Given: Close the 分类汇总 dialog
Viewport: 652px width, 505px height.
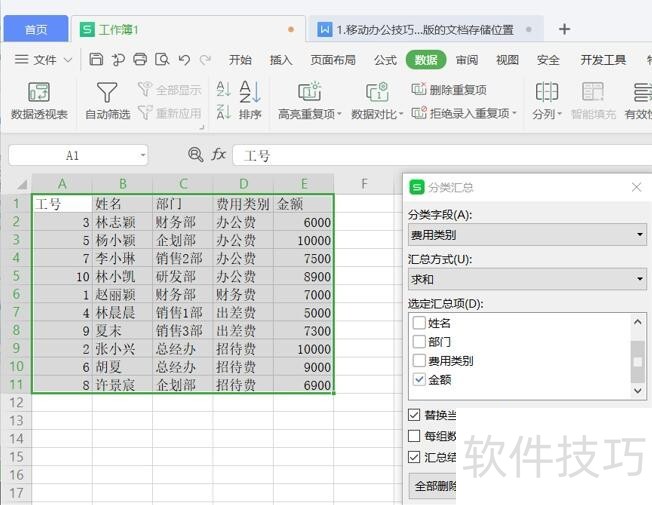Looking at the screenshot, I should click(636, 187).
